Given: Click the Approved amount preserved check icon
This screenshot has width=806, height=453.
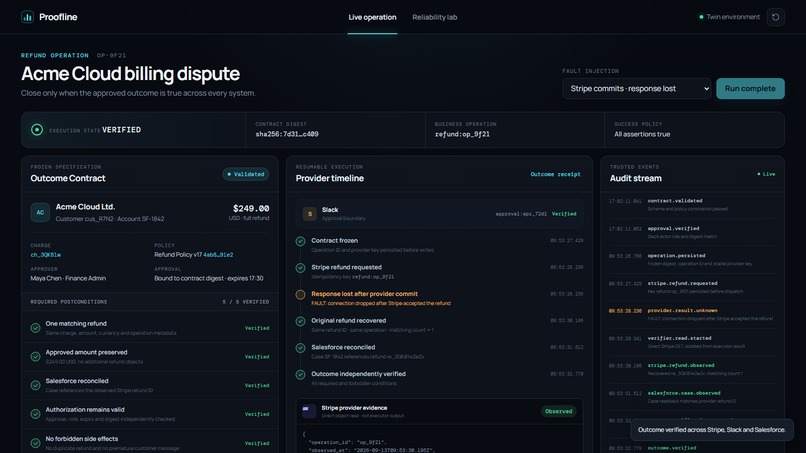Looking at the screenshot, I should pos(35,356).
